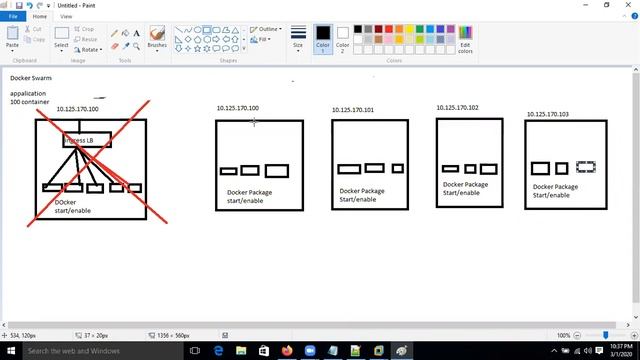
Task: Click the Paste clipboard icon
Action: point(12,33)
